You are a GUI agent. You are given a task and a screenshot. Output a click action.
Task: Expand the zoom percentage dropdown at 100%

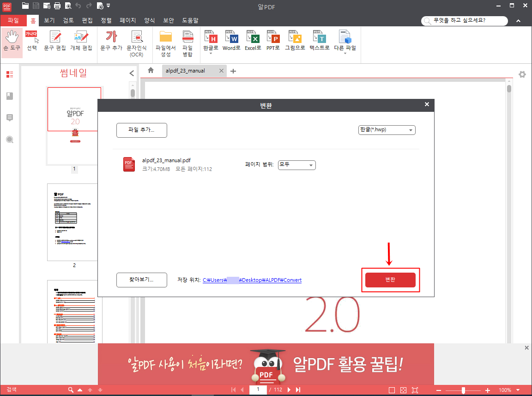pos(518,390)
